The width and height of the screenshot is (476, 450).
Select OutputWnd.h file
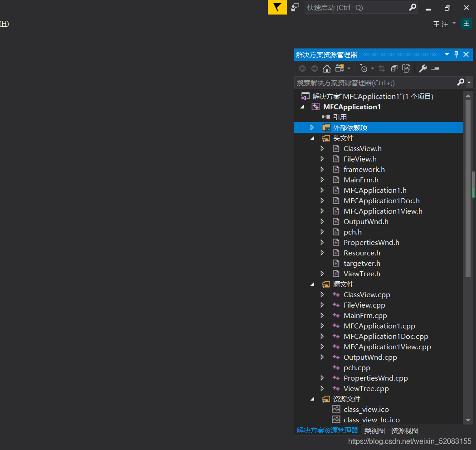pyautogui.click(x=366, y=222)
